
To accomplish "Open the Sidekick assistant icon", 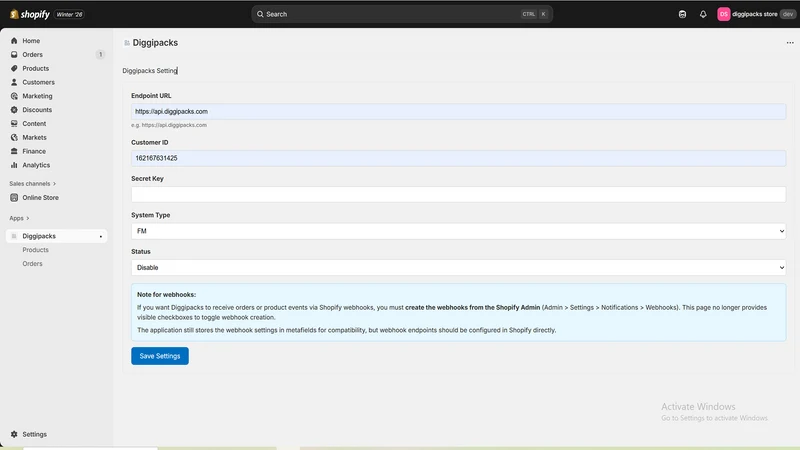I will click(x=682, y=14).
